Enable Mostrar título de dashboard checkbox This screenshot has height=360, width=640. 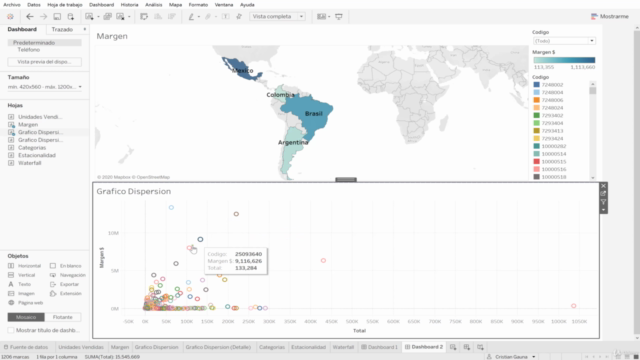point(11,330)
